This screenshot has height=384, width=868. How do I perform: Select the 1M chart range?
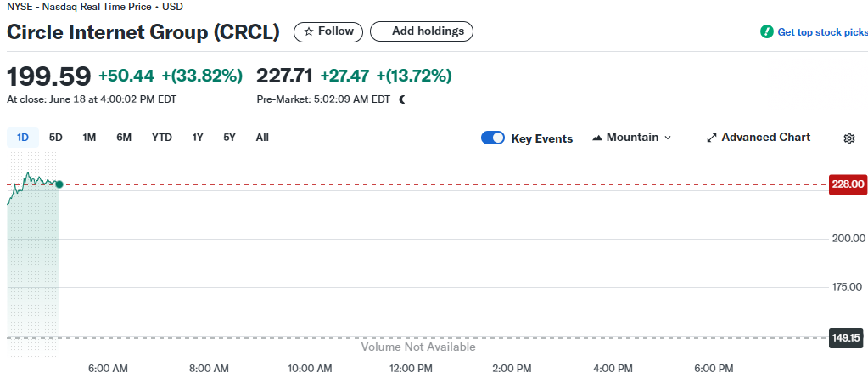(89, 138)
